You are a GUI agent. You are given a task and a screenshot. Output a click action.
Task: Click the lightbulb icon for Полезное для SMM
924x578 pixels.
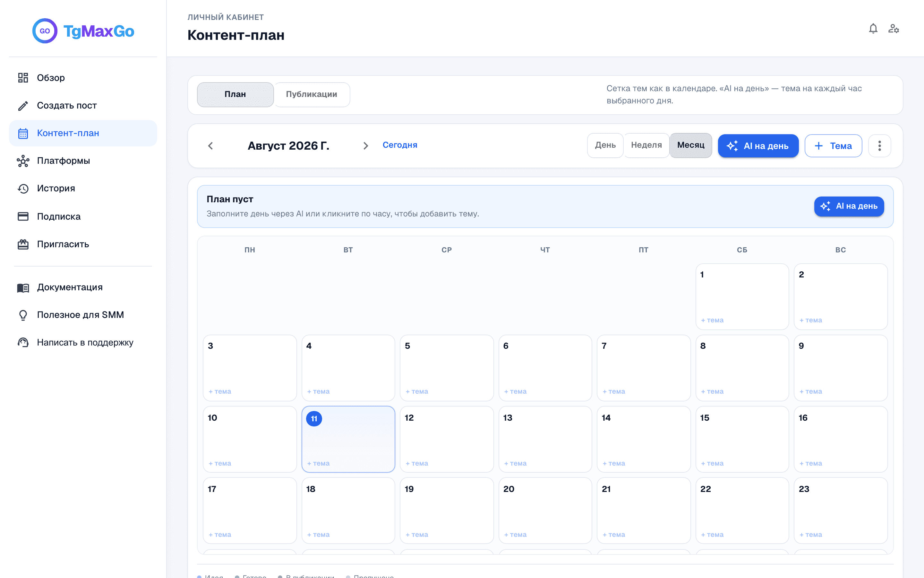(x=23, y=315)
